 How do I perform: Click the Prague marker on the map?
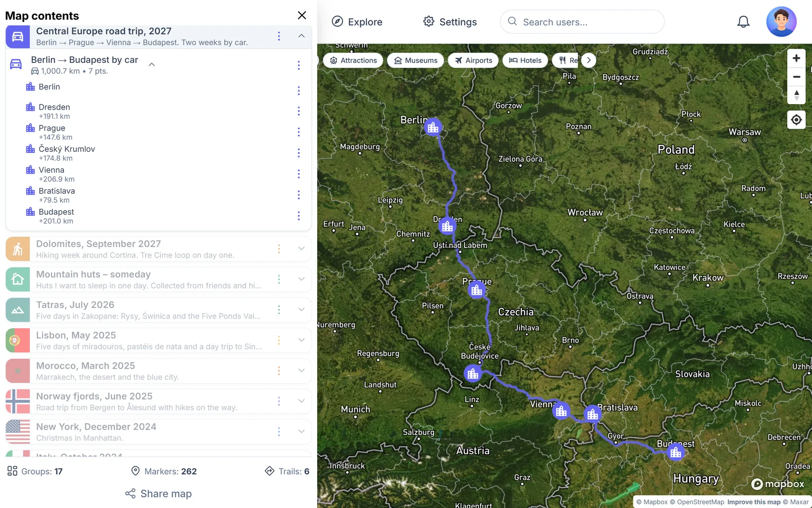pos(477,290)
